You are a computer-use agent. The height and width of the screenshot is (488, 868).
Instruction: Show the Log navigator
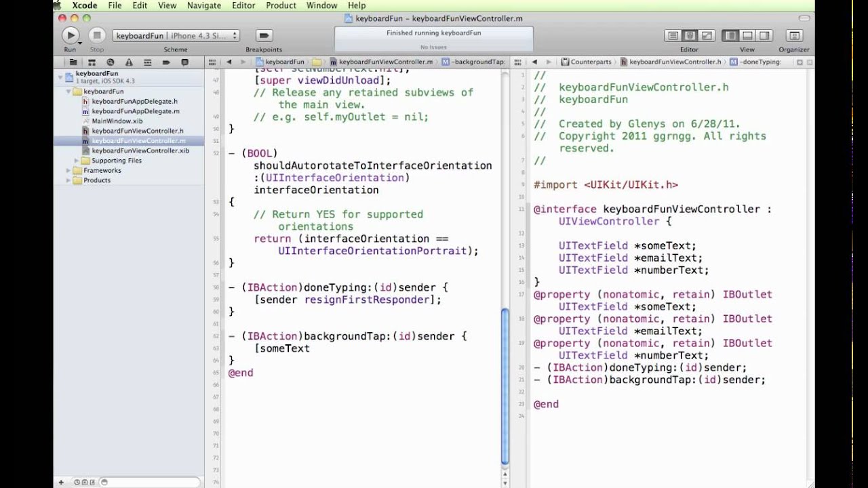tap(184, 62)
